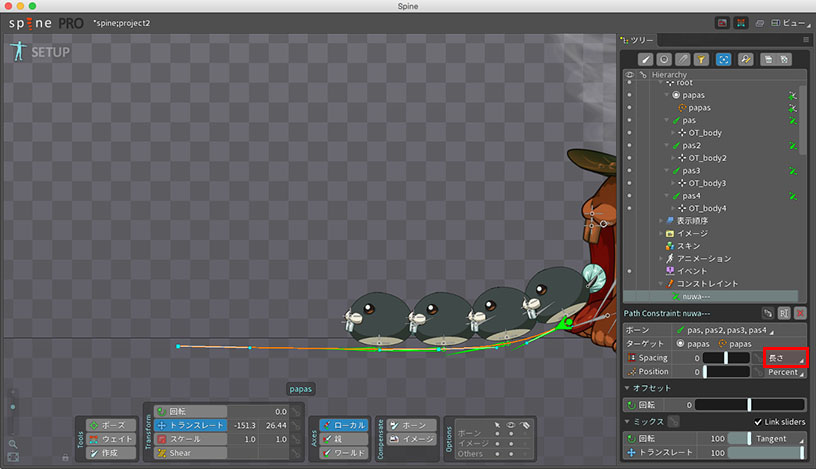Image resolution: width=816 pixels, height=469 pixels.
Task: Expand the OT_body tree node
Action: [673, 133]
